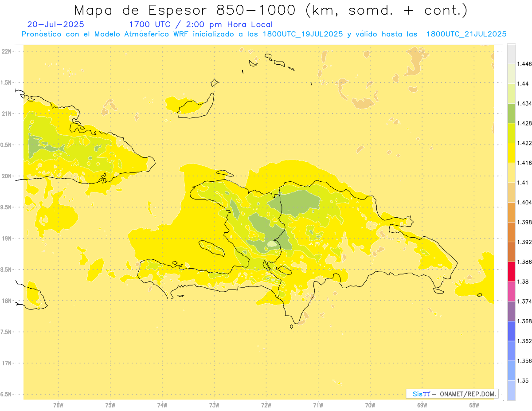532x411 pixels.
Task: Click the legend value "1.416"
Action: pyautogui.click(x=525, y=163)
